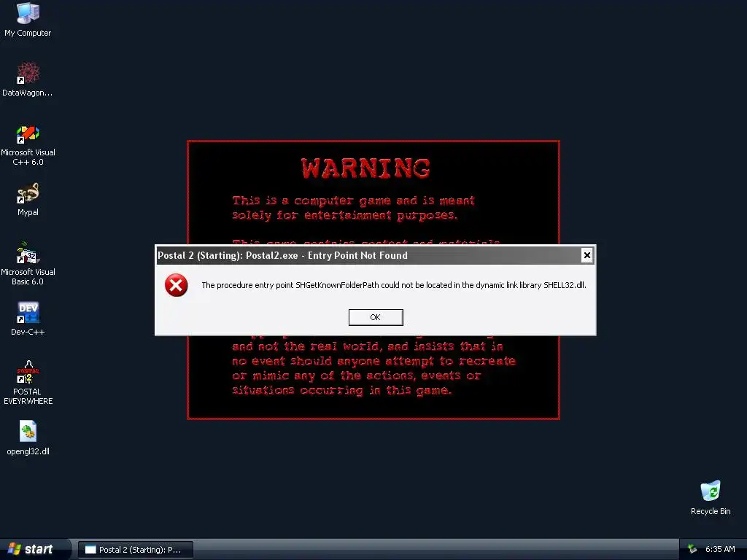The image size is (747, 560).
Task: Click the 'opengl32.dll' file name label
Action: tap(28, 451)
